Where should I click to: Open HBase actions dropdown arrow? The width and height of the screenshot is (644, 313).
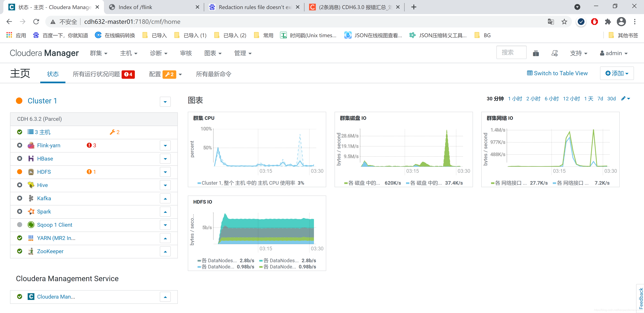point(165,159)
